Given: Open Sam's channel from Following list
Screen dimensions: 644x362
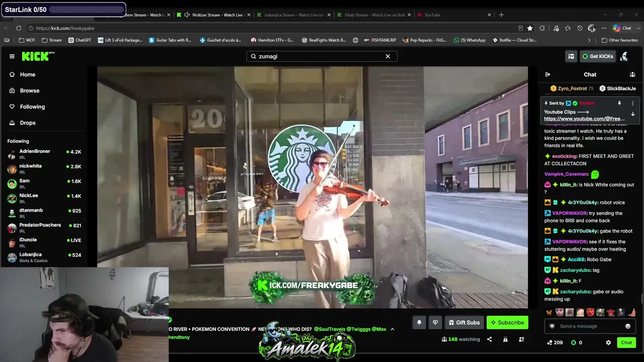Looking at the screenshot, I should (x=44, y=184).
